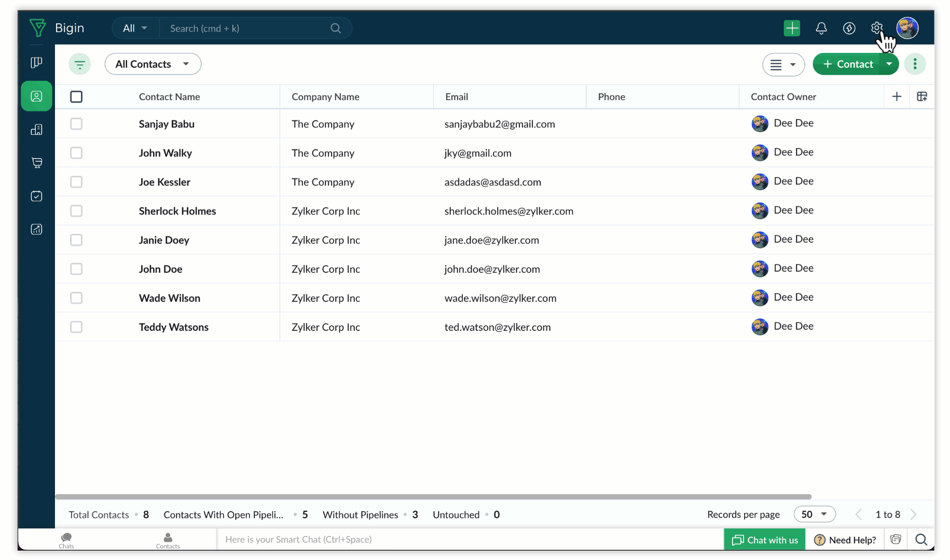Click the Contact Owner column header
Viewport: 950px width, 560px height.
click(783, 97)
